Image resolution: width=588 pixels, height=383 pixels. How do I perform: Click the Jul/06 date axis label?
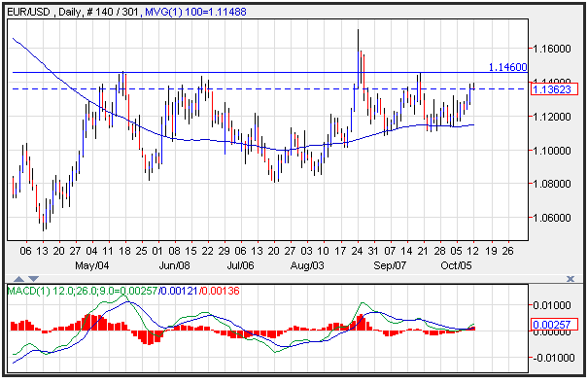click(240, 265)
